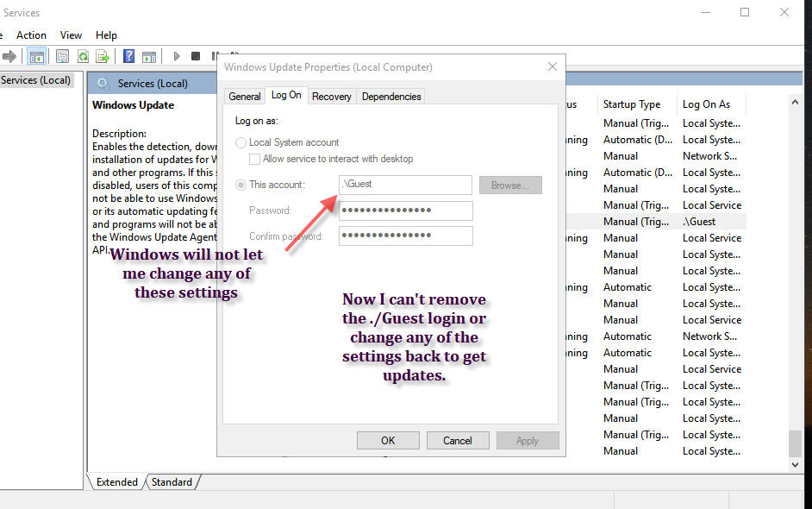Click the Browse button
The image size is (812, 509).
tap(510, 185)
